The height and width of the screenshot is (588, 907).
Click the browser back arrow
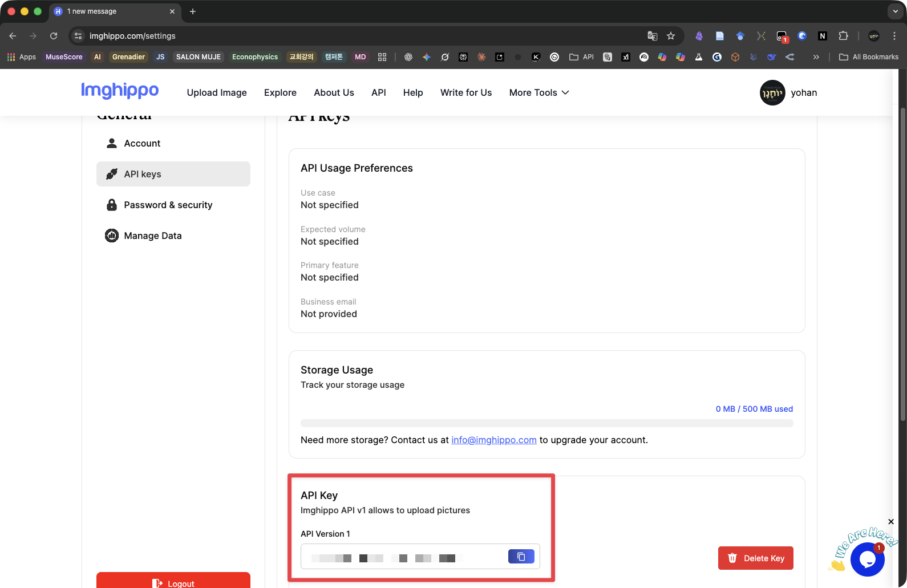[13, 36]
